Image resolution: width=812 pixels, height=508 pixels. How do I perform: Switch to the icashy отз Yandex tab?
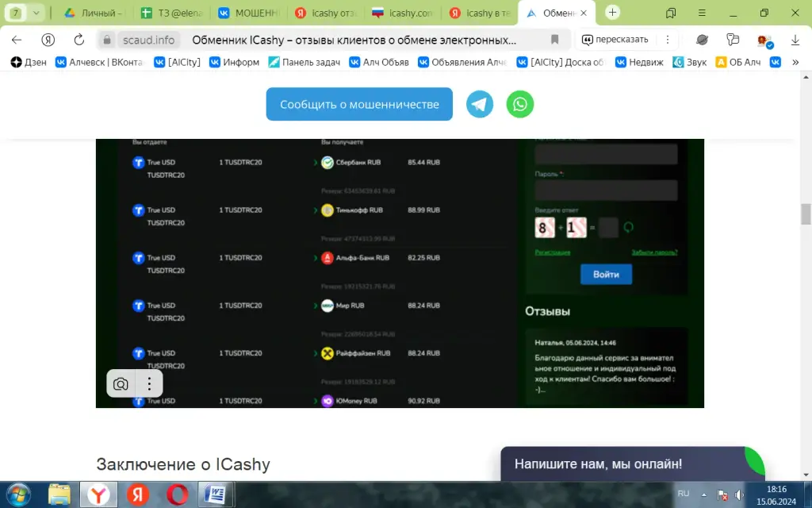click(x=326, y=13)
